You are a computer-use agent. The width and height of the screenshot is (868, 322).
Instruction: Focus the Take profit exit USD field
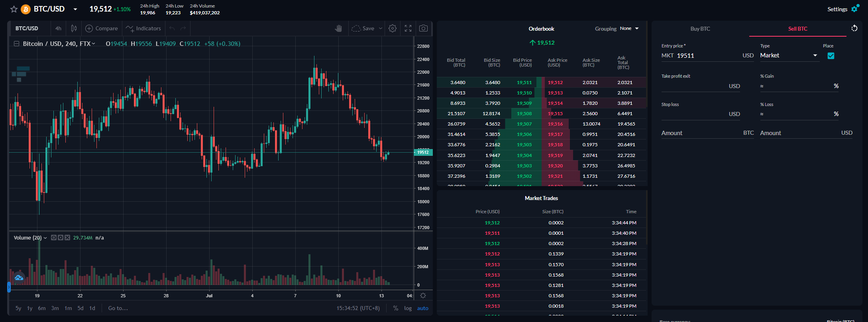[701, 86]
